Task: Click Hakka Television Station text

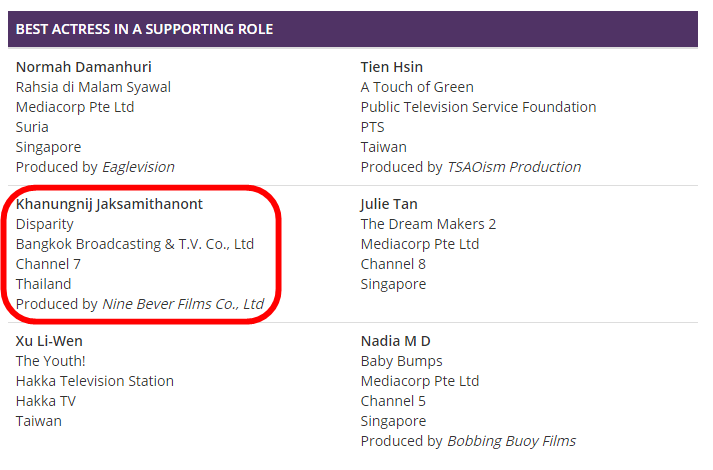Action: (x=95, y=381)
